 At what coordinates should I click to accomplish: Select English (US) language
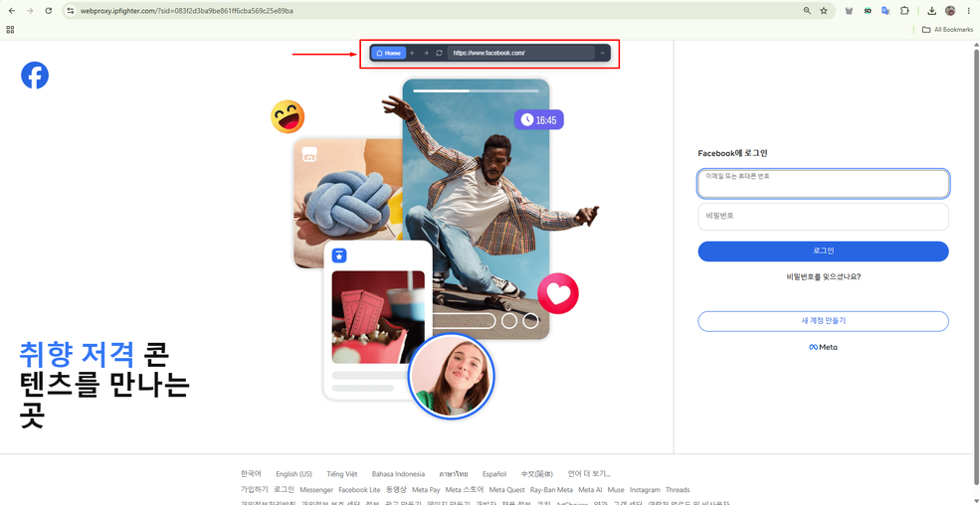[294, 474]
